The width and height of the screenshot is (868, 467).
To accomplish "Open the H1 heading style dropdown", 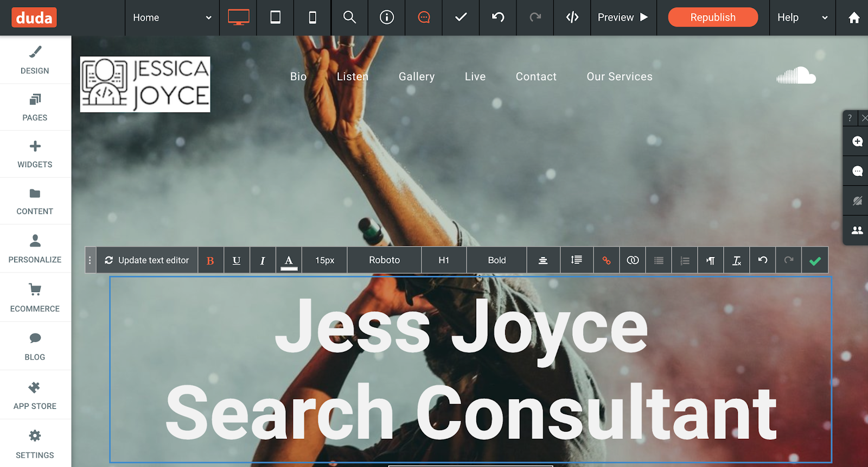I will tap(444, 260).
